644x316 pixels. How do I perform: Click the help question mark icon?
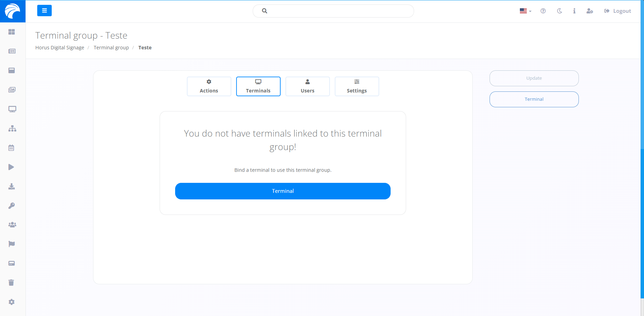543,11
